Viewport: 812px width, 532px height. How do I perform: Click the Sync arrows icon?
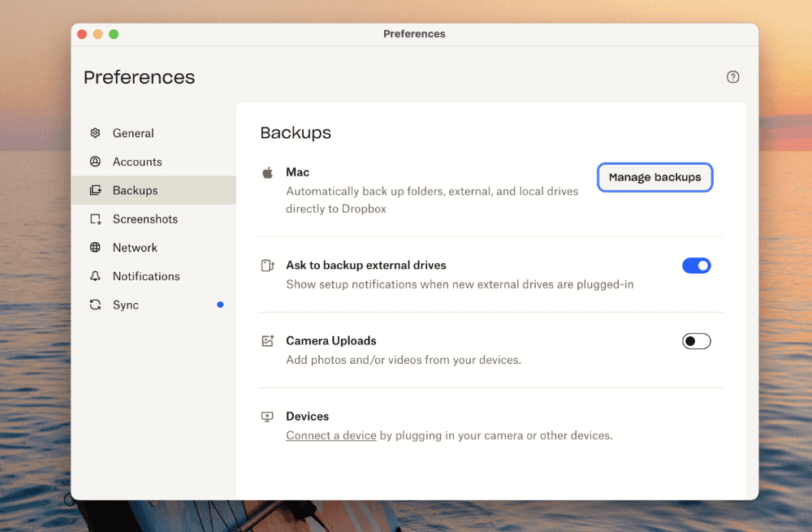point(96,305)
